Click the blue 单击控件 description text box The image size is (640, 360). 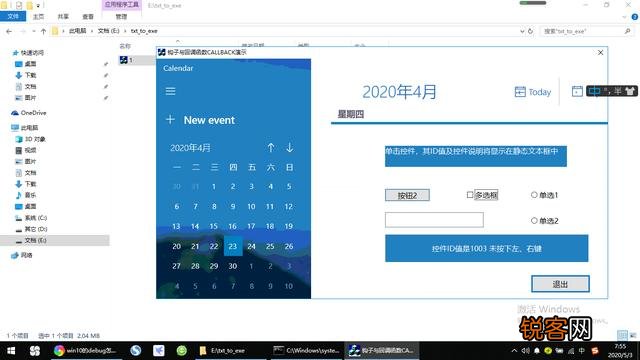(x=476, y=156)
